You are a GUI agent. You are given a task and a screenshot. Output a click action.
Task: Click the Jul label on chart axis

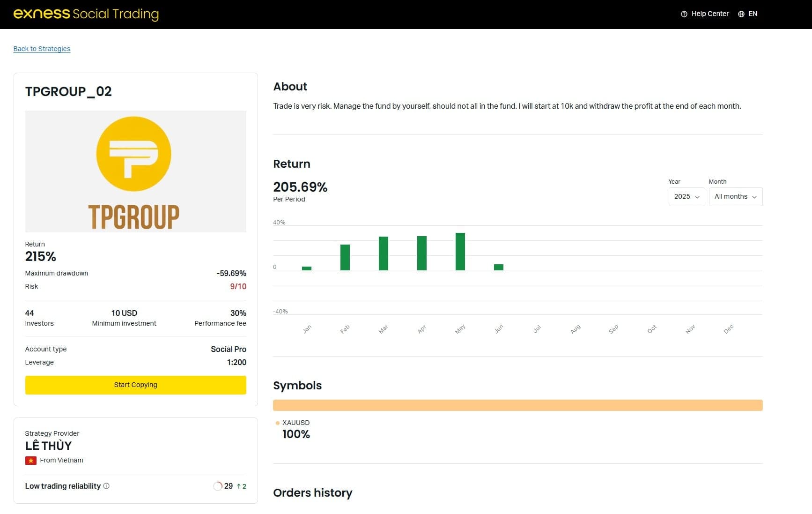pos(537,329)
